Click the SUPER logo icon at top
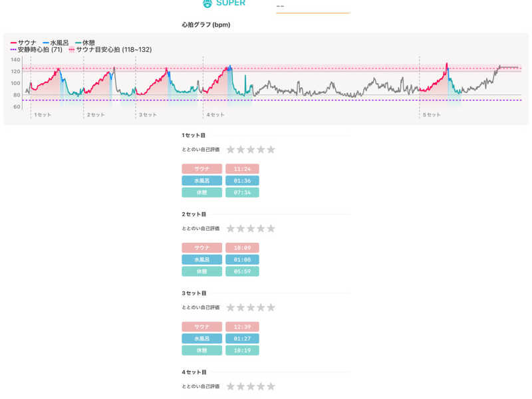Image resolution: width=532 pixels, height=399 pixels. tap(207, 3)
